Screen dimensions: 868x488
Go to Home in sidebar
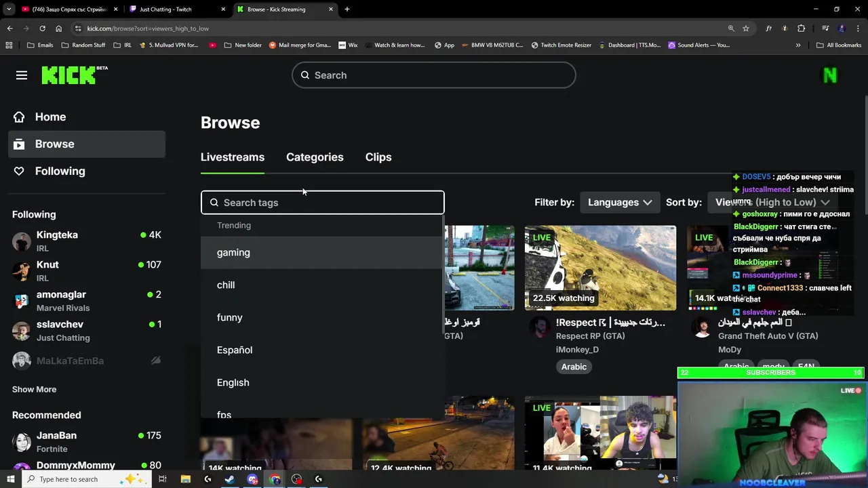click(x=87, y=117)
